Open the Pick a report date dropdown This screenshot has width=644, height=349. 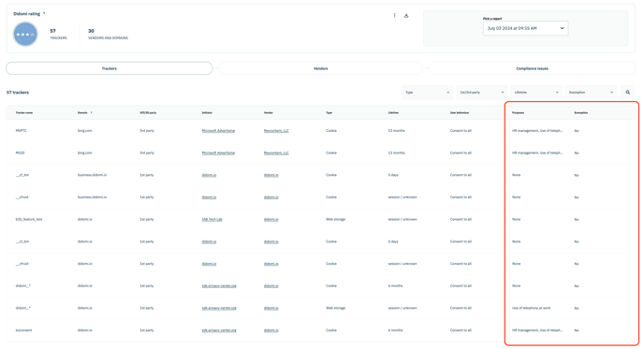(x=525, y=28)
